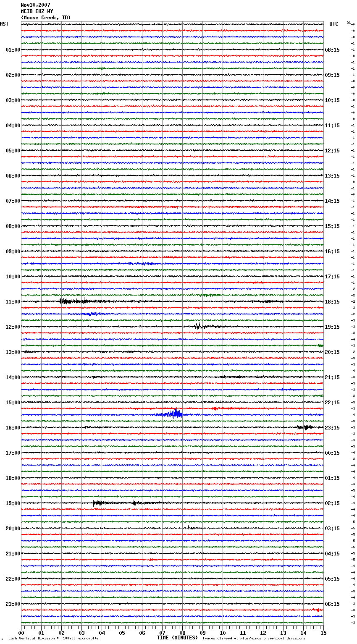Select the 02:00 MST time label
The height and width of the screenshot is (644, 357).
point(13,75)
